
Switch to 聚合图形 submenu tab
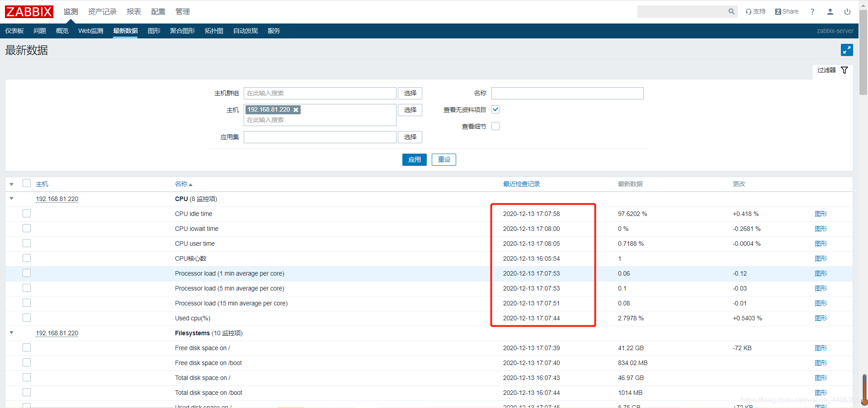click(x=182, y=31)
